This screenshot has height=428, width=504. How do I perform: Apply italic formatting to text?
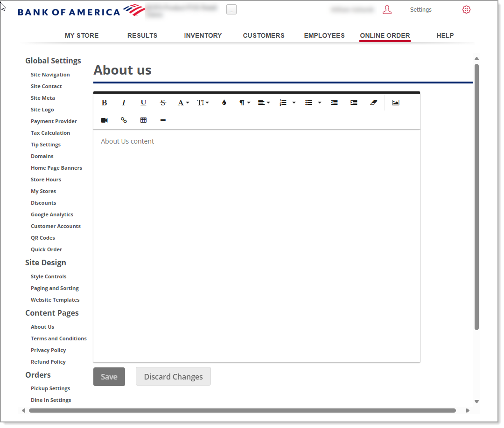coord(124,103)
